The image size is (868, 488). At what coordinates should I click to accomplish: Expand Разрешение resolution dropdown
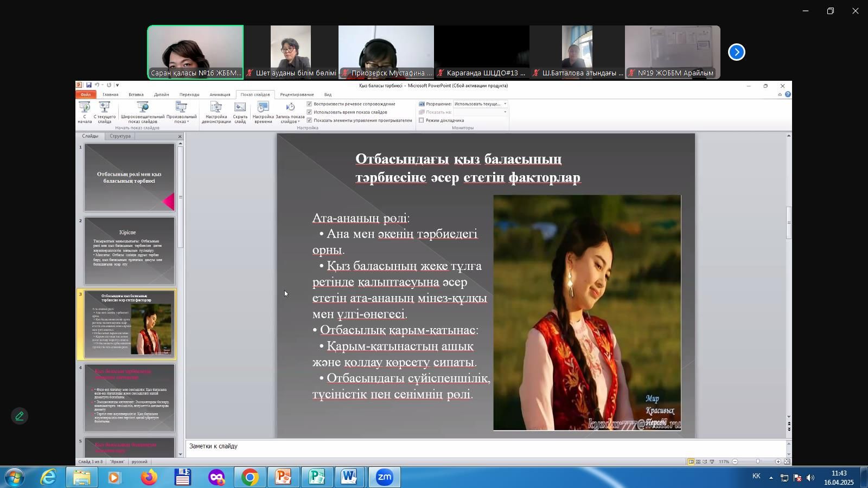(x=505, y=104)
